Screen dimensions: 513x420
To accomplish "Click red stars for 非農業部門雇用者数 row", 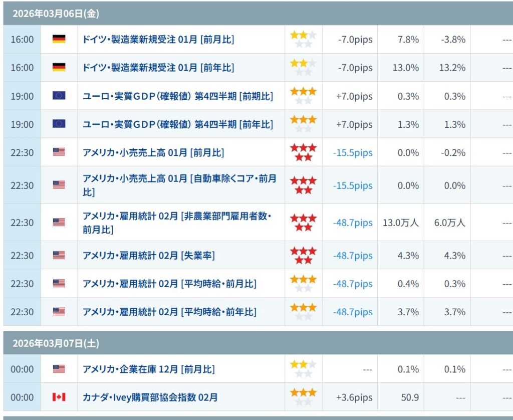I will [303, 223].
